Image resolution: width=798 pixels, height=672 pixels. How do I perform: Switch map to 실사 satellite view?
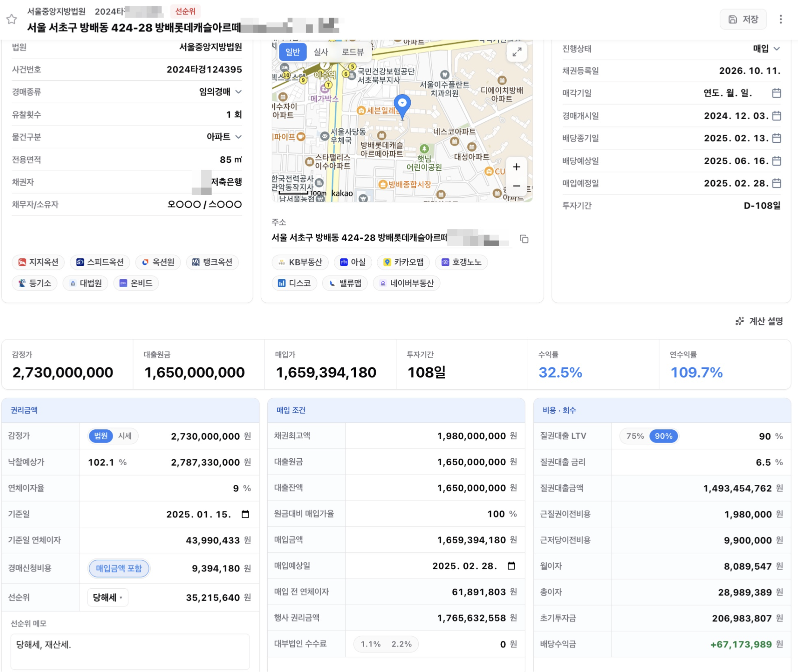click(x=320, y=52)
